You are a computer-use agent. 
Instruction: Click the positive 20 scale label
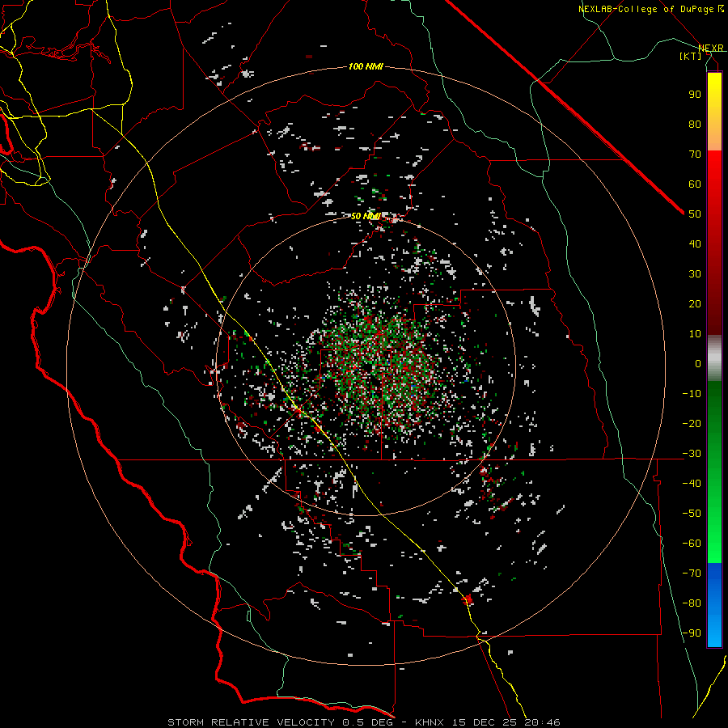(695, 303)
